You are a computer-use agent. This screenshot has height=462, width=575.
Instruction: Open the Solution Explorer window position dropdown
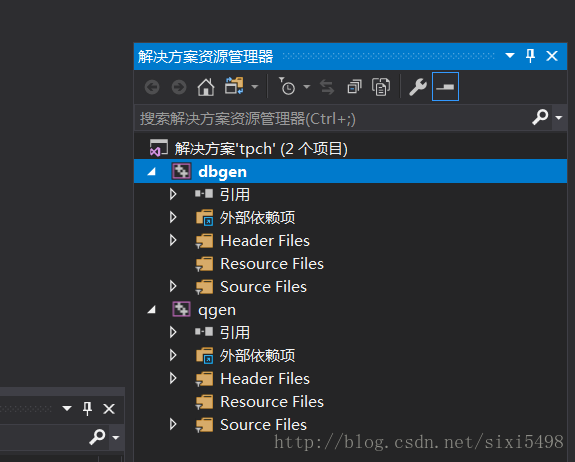tap(510, 56)
